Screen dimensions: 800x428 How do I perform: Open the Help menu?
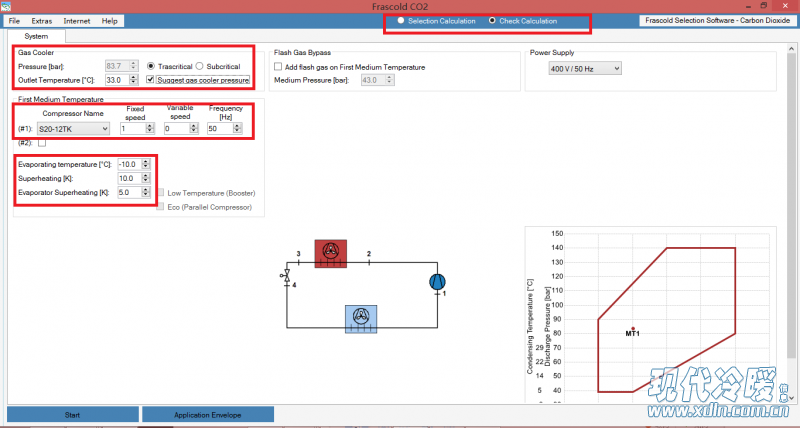tap(109, 21)
